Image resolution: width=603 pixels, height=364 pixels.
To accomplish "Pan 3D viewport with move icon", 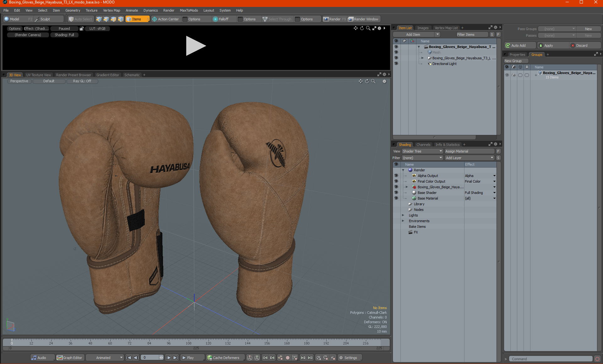I will point(361,81).
